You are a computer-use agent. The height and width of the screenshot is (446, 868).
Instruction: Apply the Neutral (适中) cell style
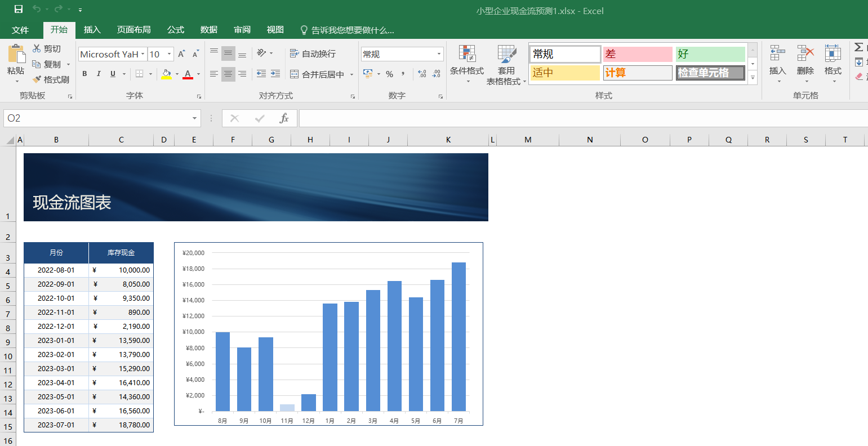(565, 73)
